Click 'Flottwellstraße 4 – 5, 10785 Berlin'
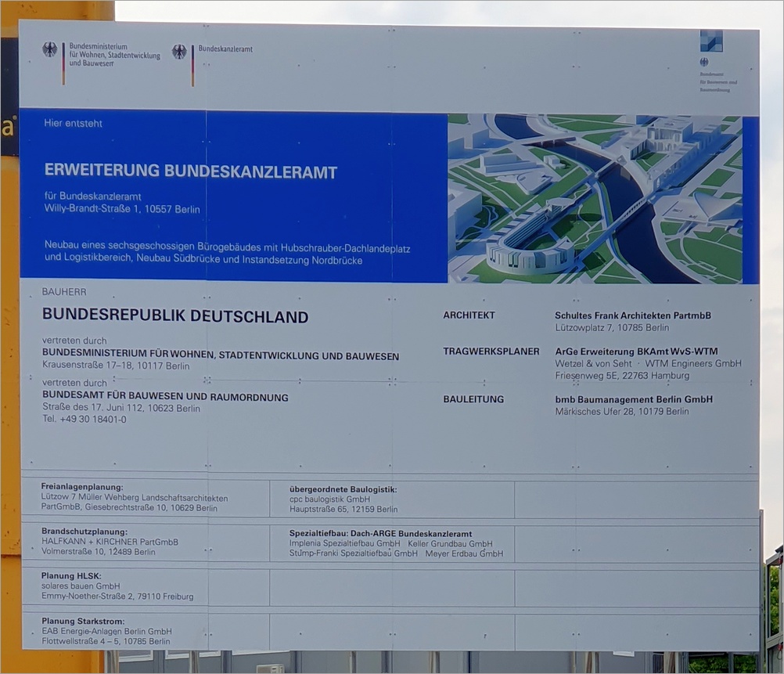This screenshot has width=784, height=674. (x=106, y=641)
